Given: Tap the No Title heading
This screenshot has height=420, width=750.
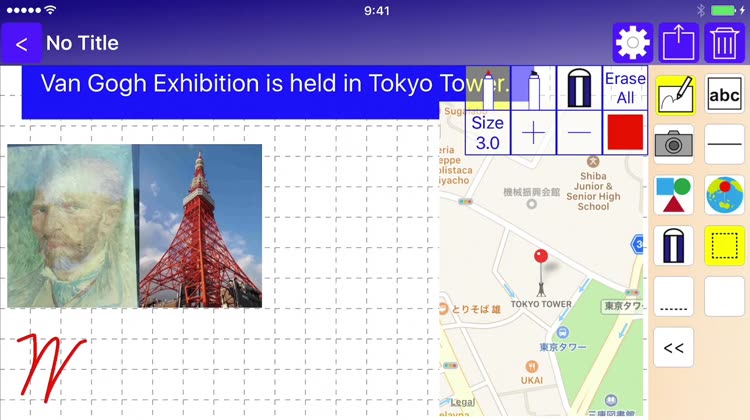Looking at the screenshot, I should tap(82, 43).
